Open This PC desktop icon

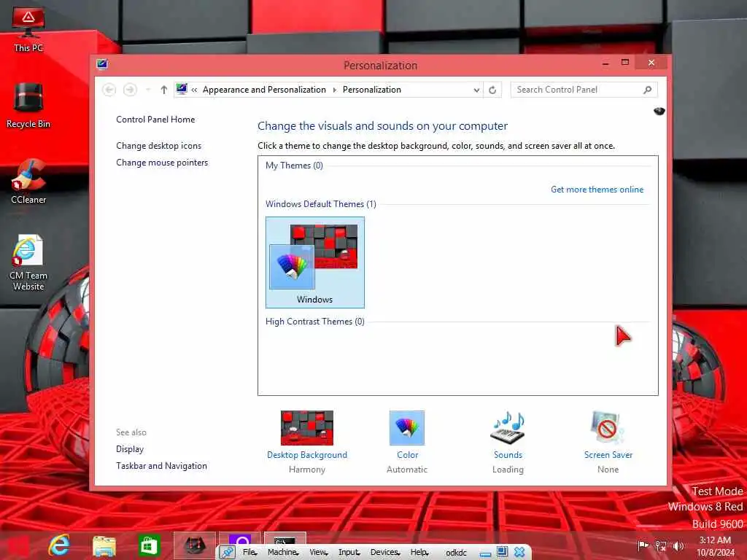click(x=28, y=29)
